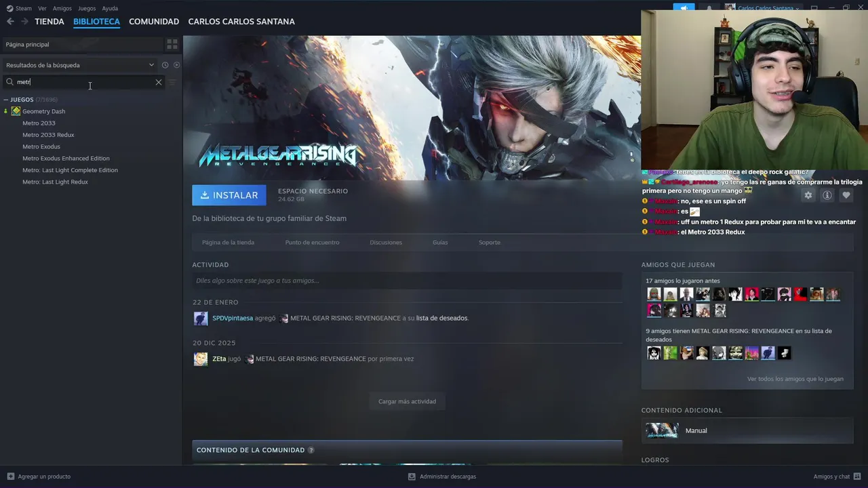Click the INSTALAR button
868x488 pixels.
pyautogui.click(x=229, y=195)
